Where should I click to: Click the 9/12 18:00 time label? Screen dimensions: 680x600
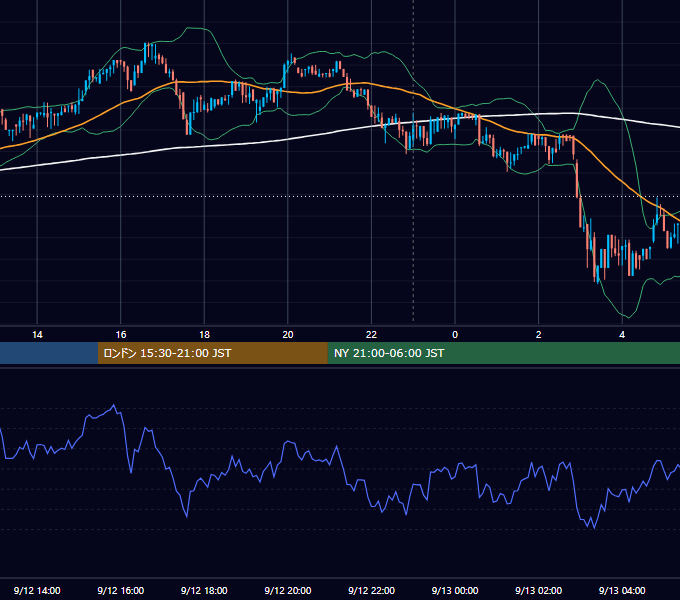pos(204,590)
